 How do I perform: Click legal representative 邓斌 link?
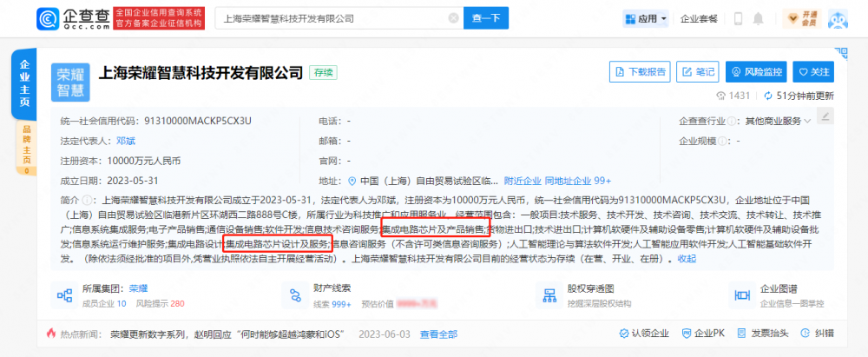[124, 141]
